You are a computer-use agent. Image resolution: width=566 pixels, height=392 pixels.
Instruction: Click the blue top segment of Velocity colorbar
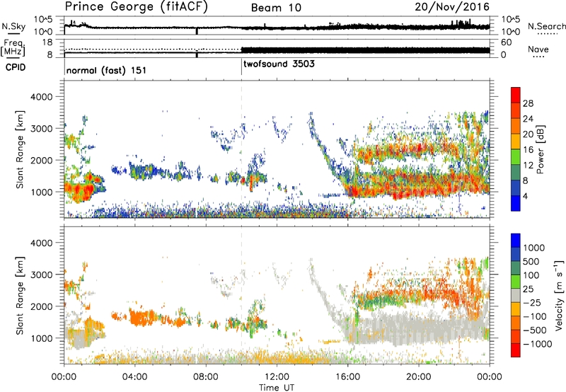pyautogui.click(x=516, y=241)
